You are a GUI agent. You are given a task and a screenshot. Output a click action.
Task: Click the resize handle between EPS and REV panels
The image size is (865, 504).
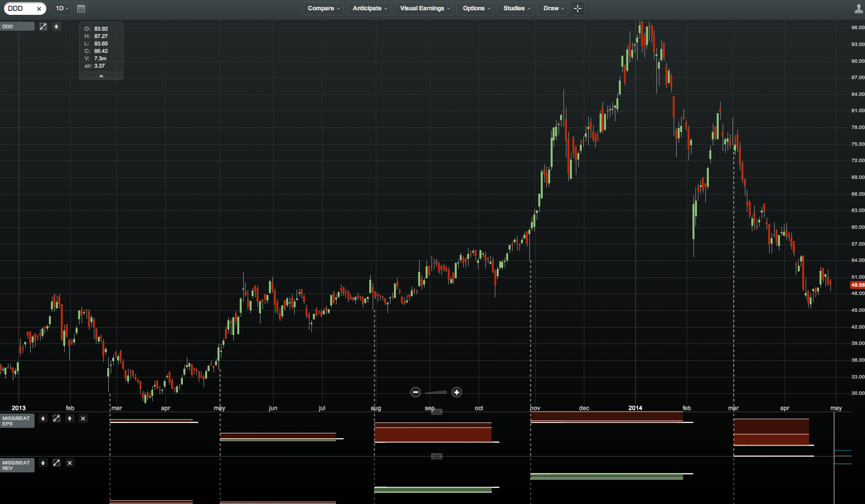click(436, 456)
